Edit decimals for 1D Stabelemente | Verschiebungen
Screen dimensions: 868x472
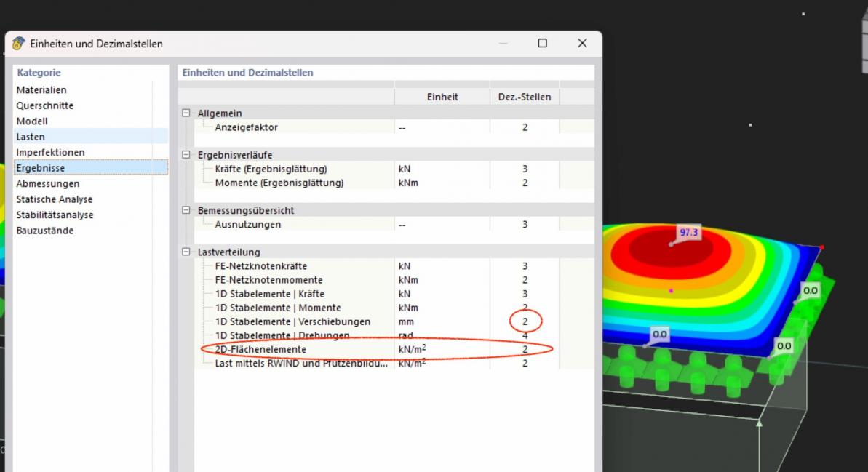click(x=525, y=321)
